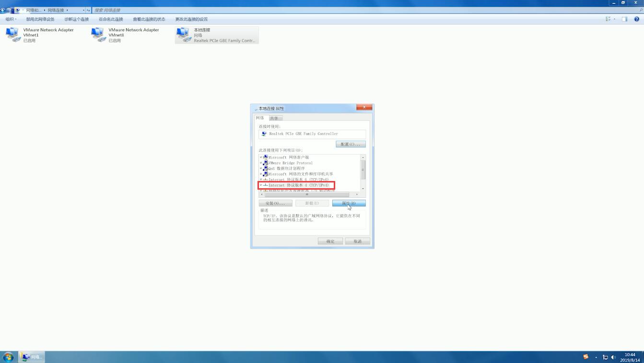This screenshot has height=363, width=644.
Task: Click the horizontal scrollbar thumb
Action: click(x=307, y=194)
